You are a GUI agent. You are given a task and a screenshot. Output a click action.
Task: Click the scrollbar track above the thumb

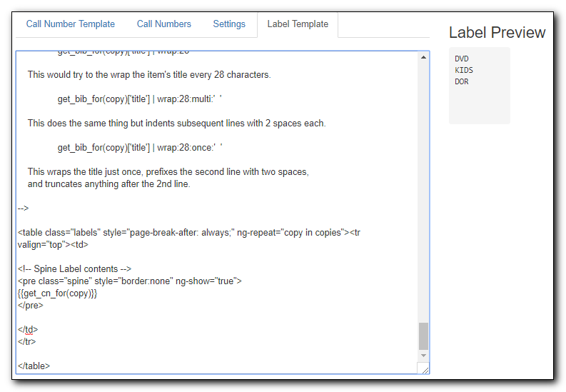click(423, 191)
